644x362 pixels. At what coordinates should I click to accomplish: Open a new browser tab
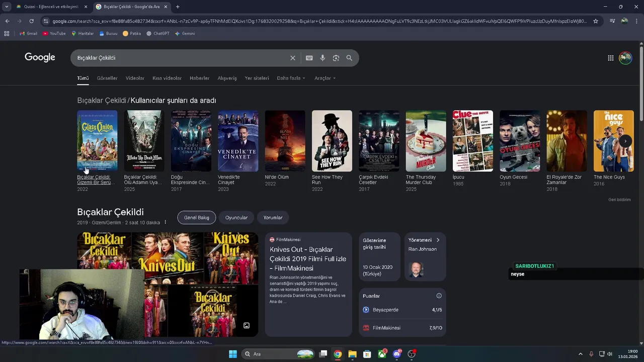pyautogui.click(x=178, y=7)
